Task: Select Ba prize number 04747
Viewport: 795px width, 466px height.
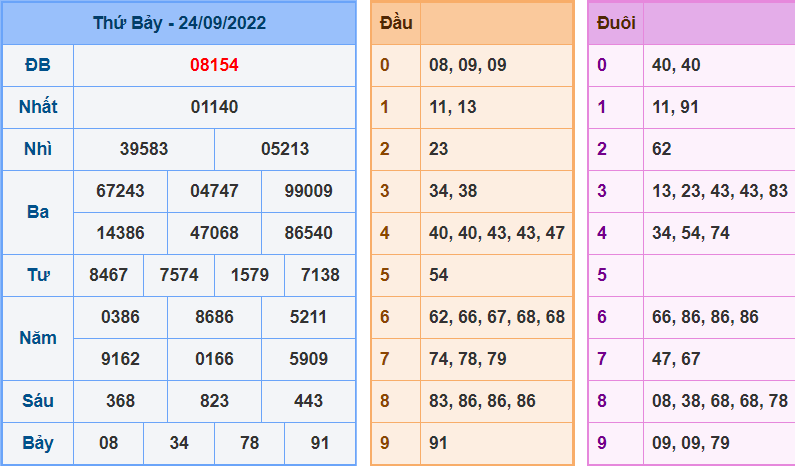Action: tap(214, 191)
